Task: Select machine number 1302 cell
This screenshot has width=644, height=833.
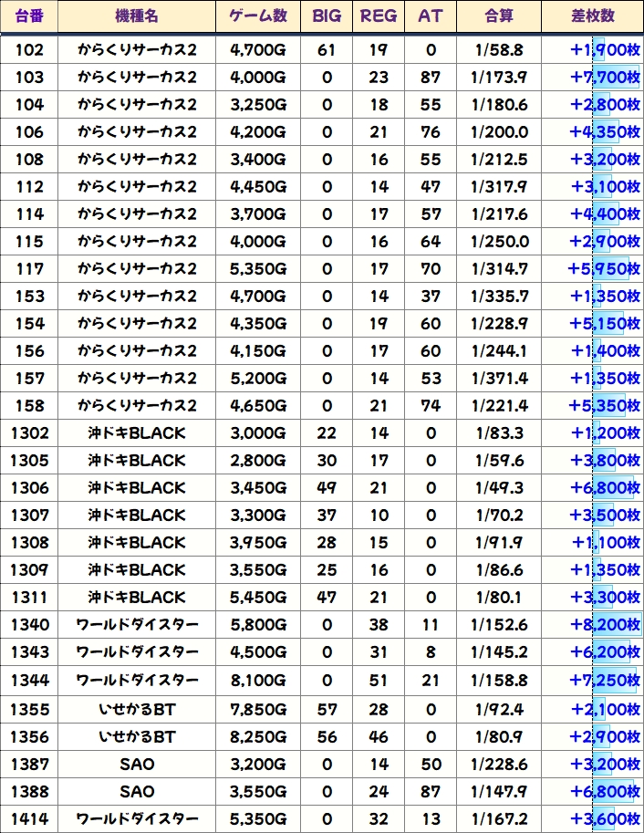Action: click(28, 433)
